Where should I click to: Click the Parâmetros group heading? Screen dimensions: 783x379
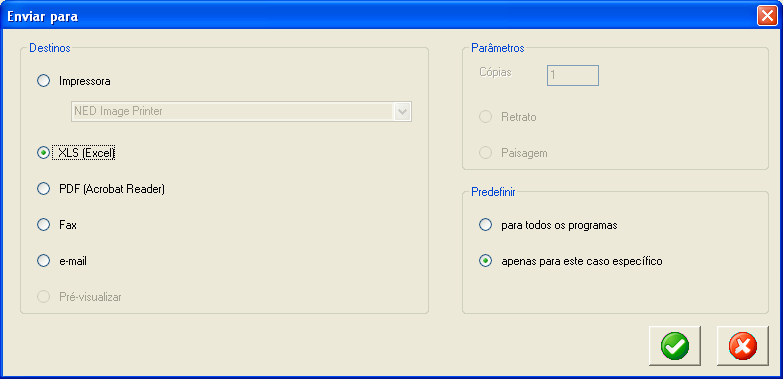(x=498, y=48)
